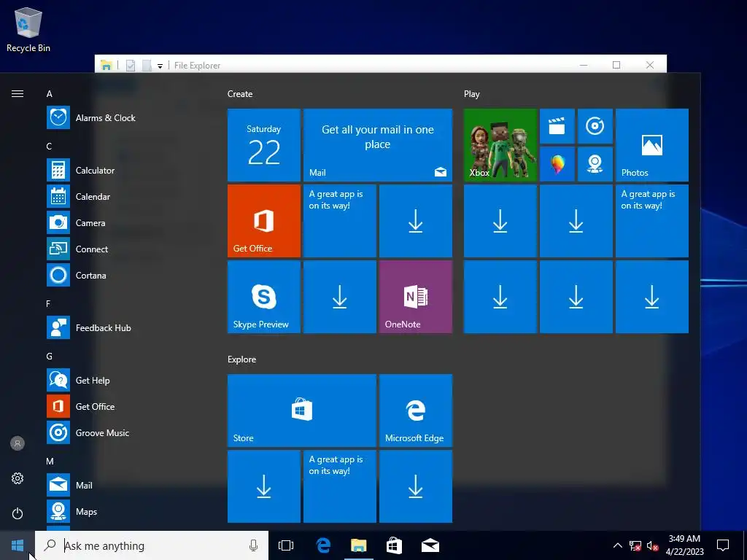
Task: Show hidden tray icons chevron
Action: point(617,545)
